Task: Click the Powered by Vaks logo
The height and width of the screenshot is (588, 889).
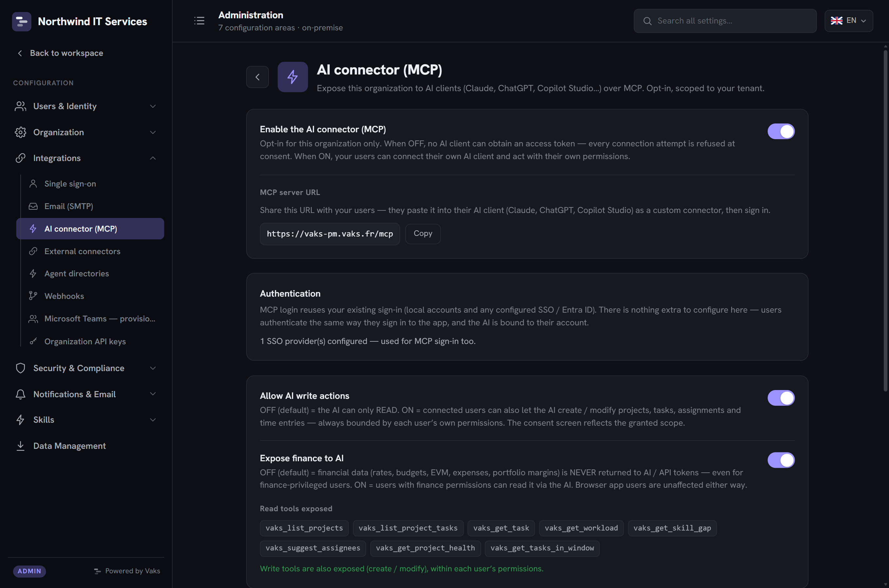Action: click(97, 571)
